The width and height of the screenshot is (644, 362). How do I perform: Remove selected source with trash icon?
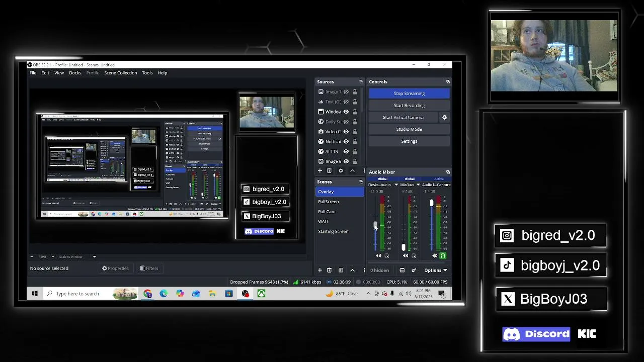(x=329, y=171)
